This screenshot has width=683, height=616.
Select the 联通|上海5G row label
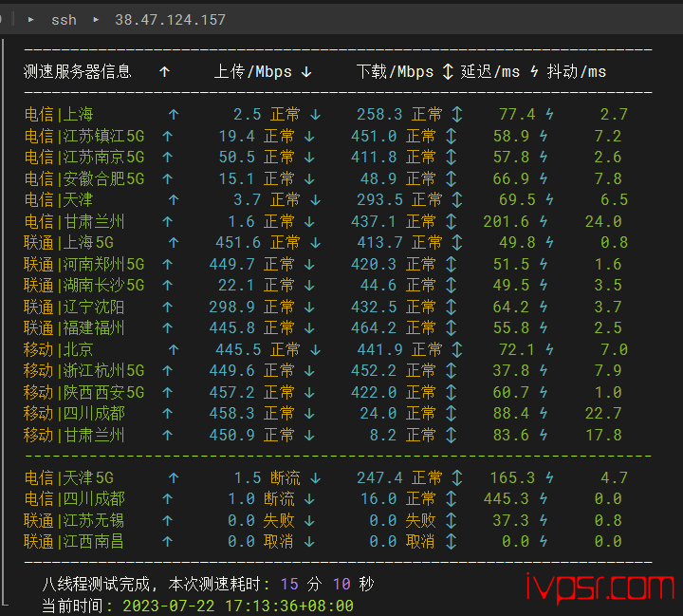coord(69,242)
